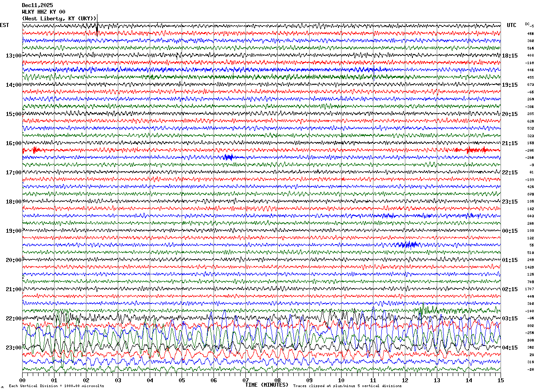Click minute tick label 12 on bottom axis
536x392 pixels.
405,380
